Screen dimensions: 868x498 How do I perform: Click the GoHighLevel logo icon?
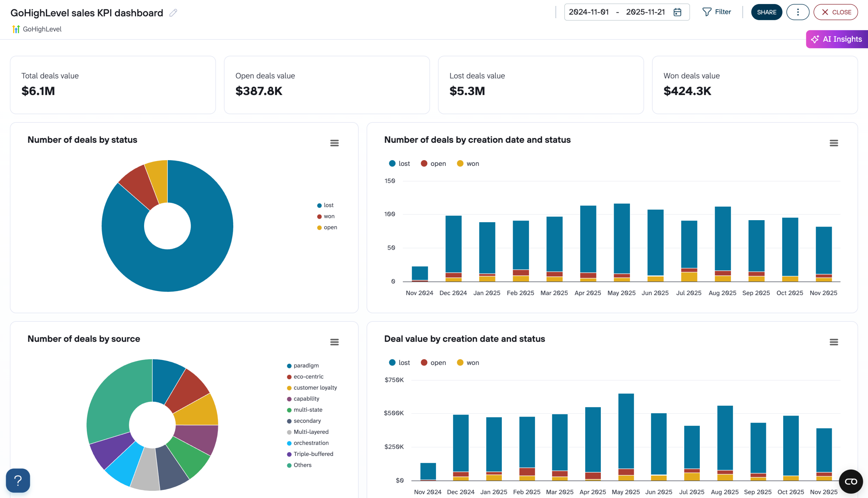pyautogui.click(x=16, y=29)
